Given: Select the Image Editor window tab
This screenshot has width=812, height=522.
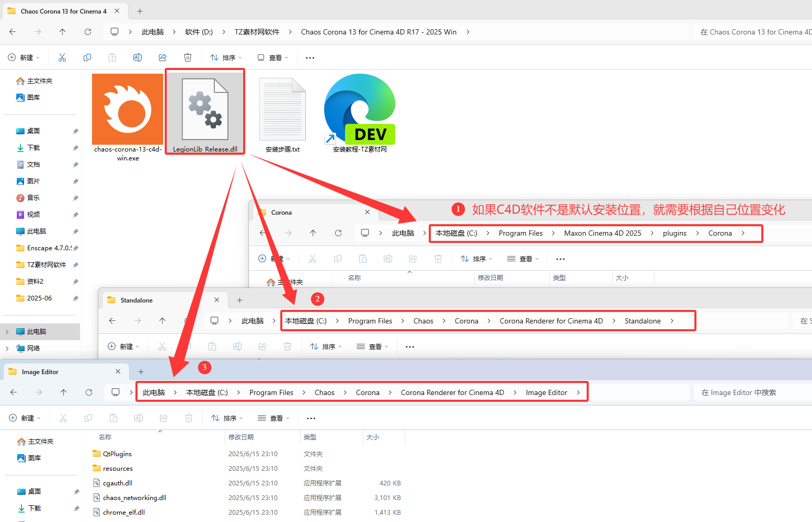Looking at the screenshot, I should coord(66,372).
